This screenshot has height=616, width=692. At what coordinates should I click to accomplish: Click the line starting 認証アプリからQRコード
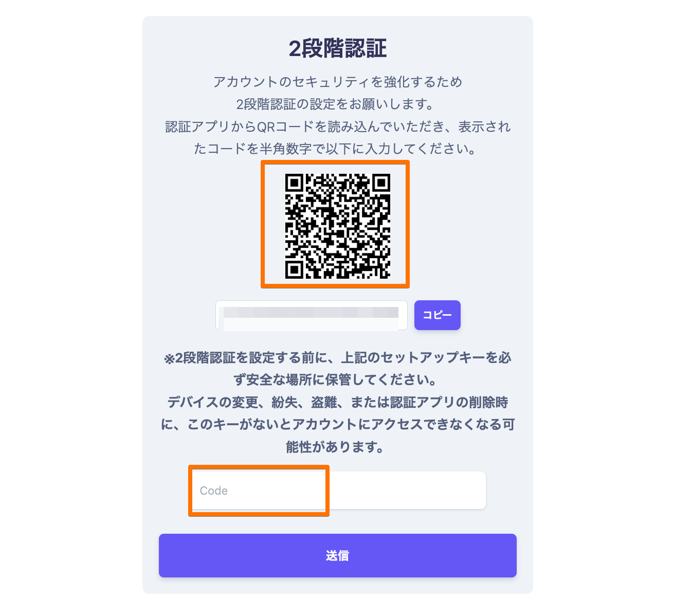tap(338, 126)
